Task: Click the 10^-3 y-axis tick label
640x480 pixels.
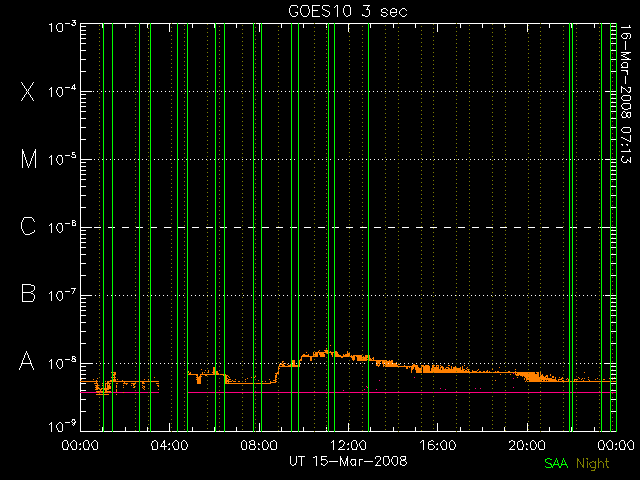Action: click(62, 27)
